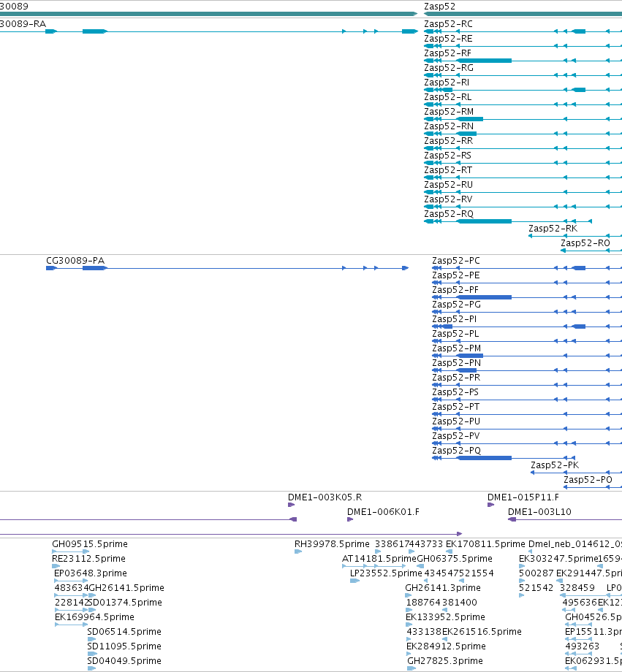Select the Zasp52-PF protein label
This screenshot has height=672, width=622.
pyautogui.click(x=455, y=290)
